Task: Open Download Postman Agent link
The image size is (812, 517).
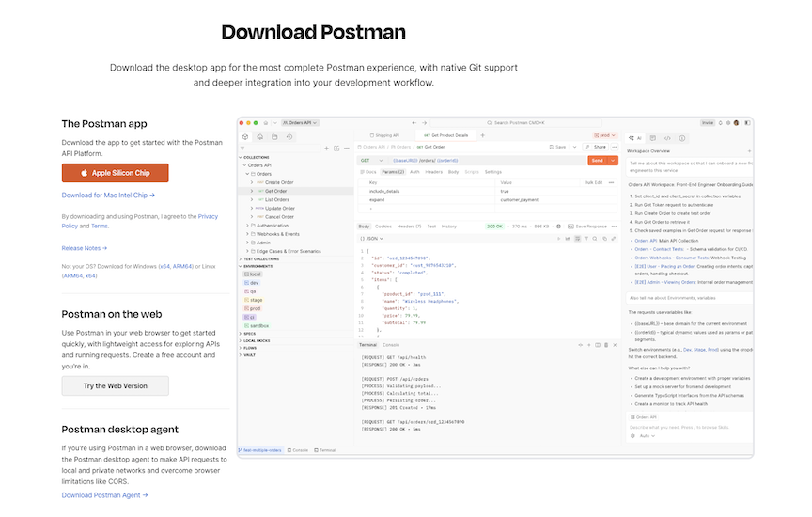Action: (104, 495)
